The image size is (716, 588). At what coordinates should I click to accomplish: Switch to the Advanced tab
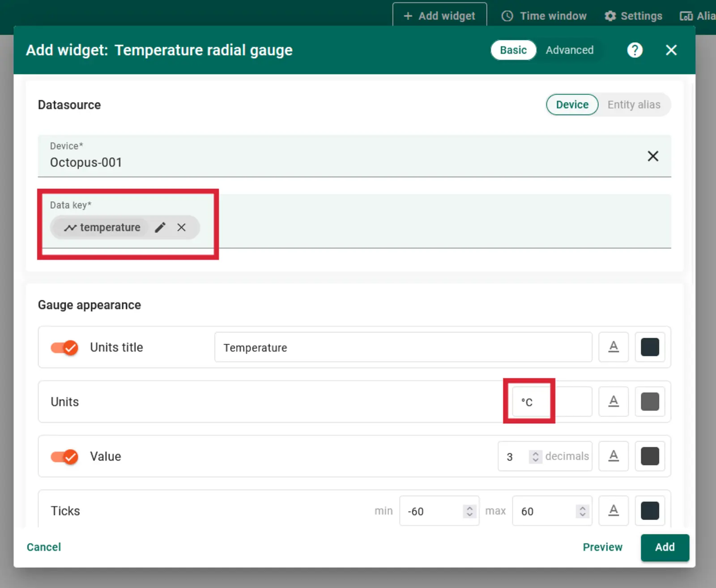(569, 50)
